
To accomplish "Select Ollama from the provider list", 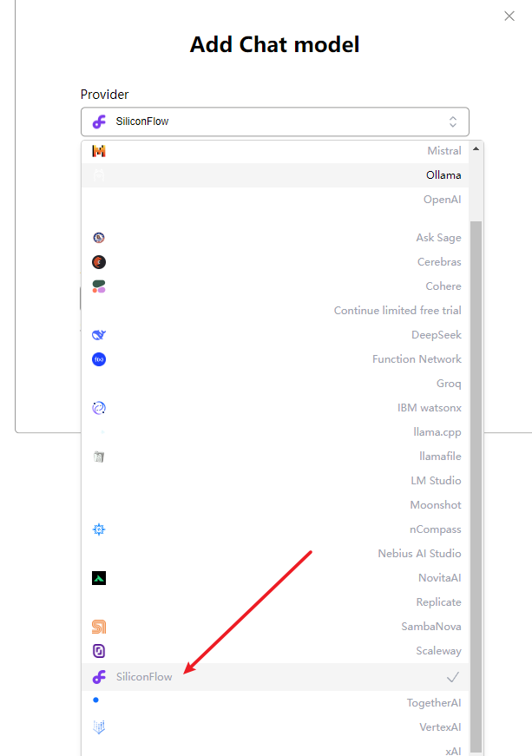I will (x=443, y=175).
